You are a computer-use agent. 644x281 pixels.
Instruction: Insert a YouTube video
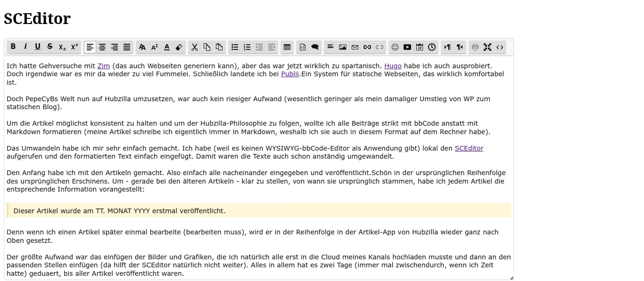tap(407, 47)
